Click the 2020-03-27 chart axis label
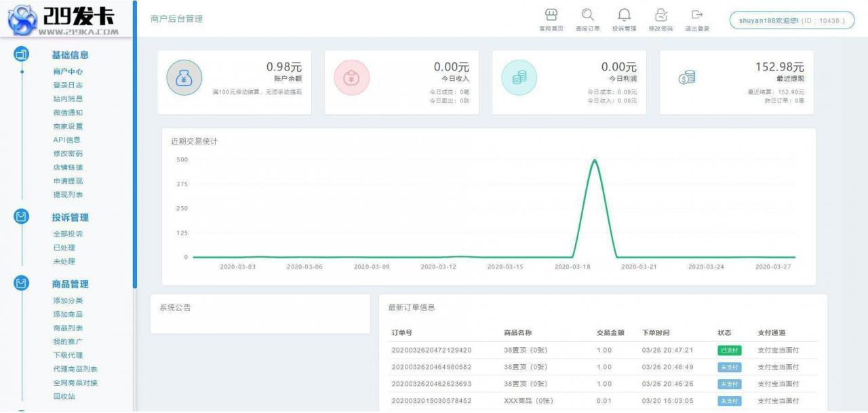 click(x=773, y=267)
